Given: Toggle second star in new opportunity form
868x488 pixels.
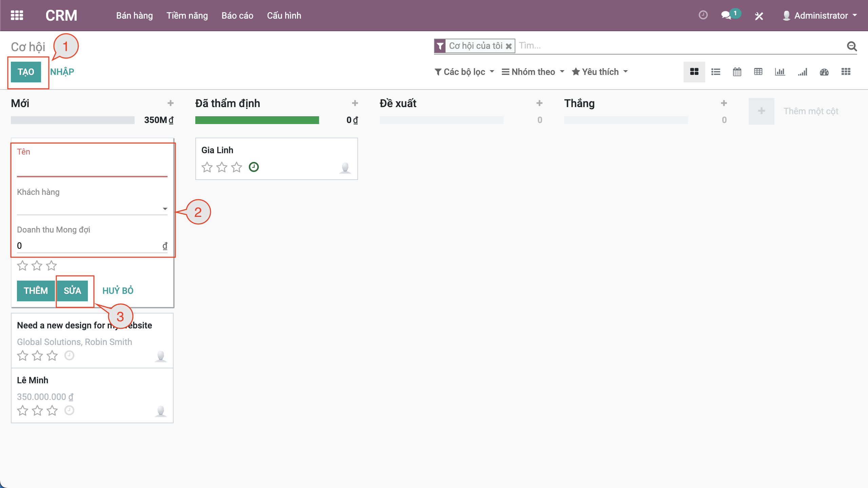Looking at the screenshot, I should 37,266.
